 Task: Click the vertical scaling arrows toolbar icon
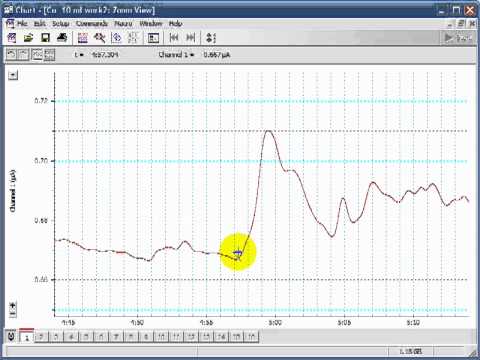(211, 38)
